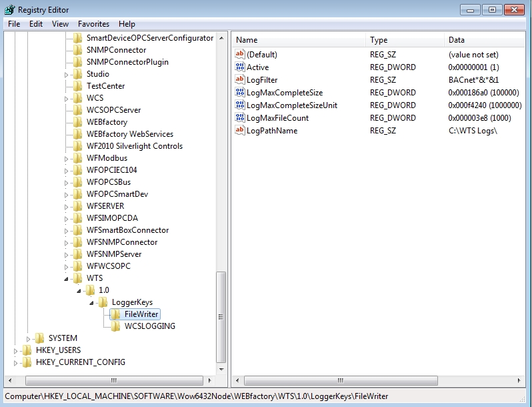This screenshot has width=532, height=407.
Task: Expand the WCS tree node
Action: pyautogui.click(x=67, y=99)
